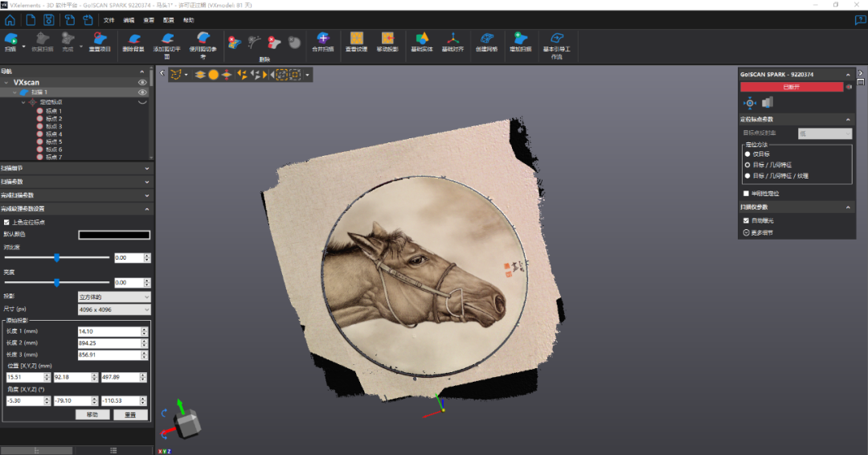Click the 移动 button
This screenshot has width=868, height=455.
(92, 415)
